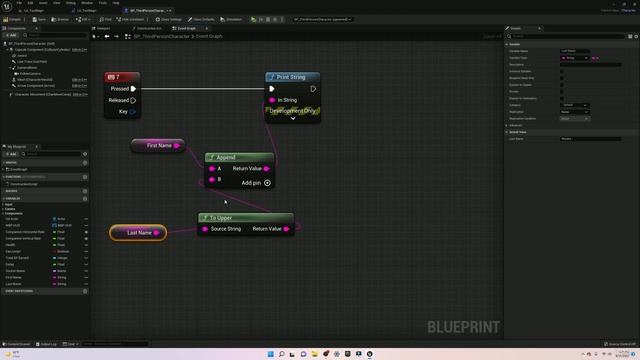The width and height of the screenshot is (640, 360).
Task: Toggle Instance Editable checkbox
Action: (562, 71)
